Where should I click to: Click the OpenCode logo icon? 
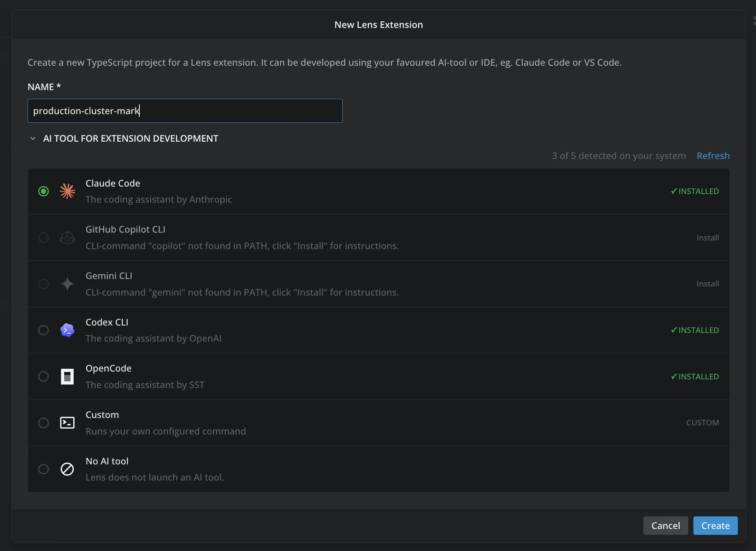(67, 377)
